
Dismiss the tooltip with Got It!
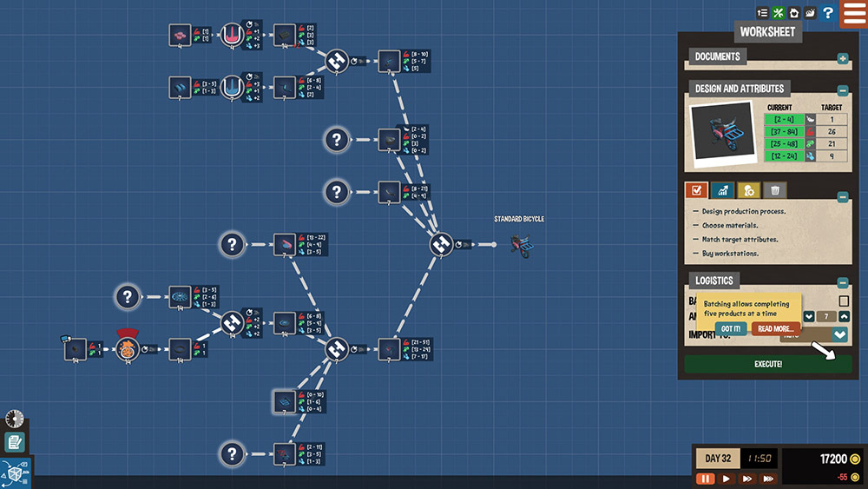[730, 329]
